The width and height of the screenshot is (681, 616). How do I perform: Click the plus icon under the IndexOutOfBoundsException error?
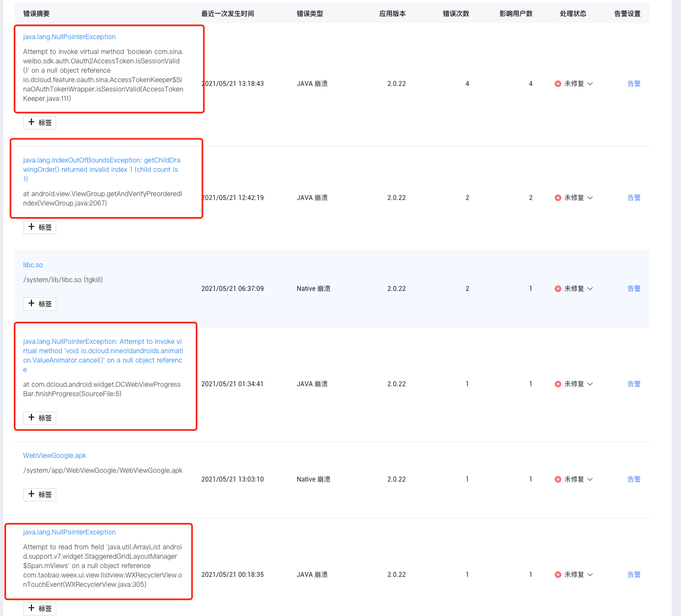(31, 227)
